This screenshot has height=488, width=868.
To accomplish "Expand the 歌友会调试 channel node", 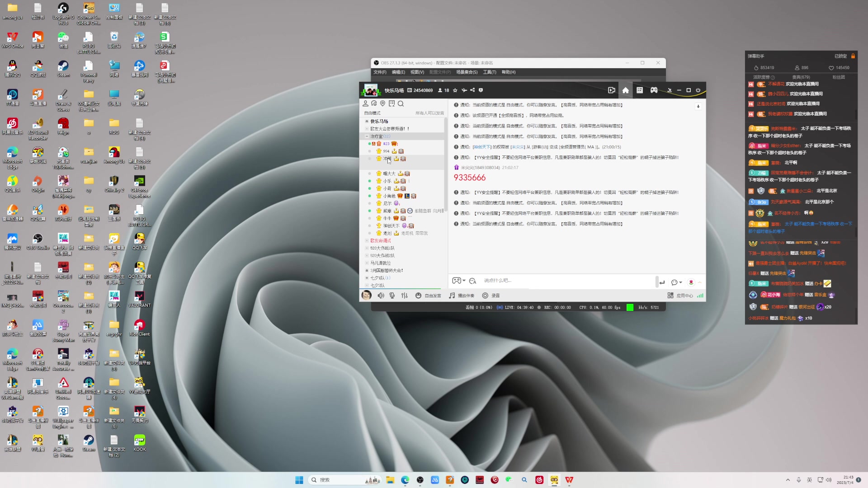I will pos(367,241).
